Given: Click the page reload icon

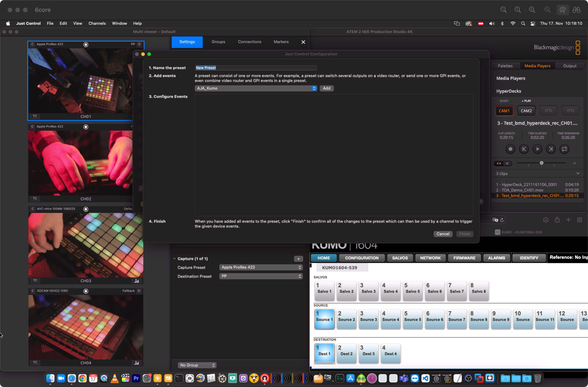Looking at the screenshot, I should point(502,220).
